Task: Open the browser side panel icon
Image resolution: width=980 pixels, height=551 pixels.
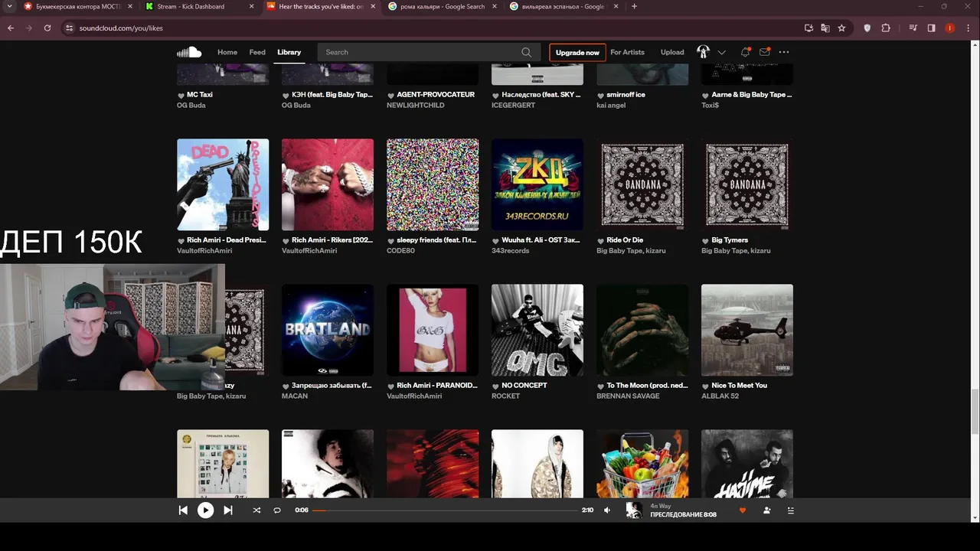Action: tap(931, 28)
